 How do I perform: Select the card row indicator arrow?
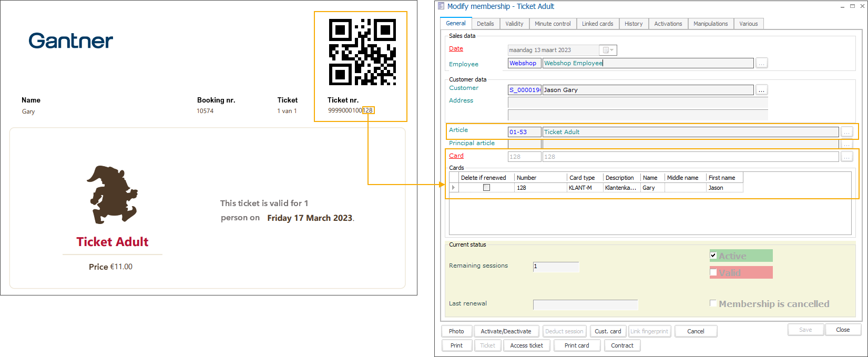[x=454, y=188]
